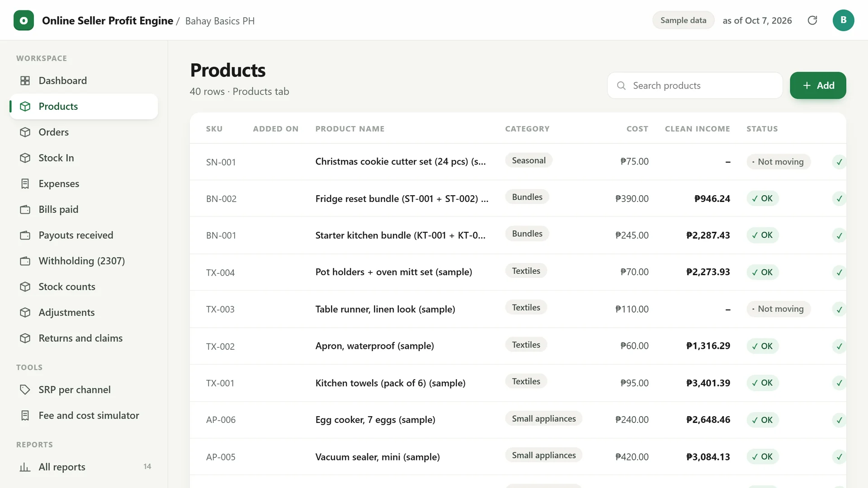
Task: Click the checkmark icon for AP-005 row
Action: pyautogui.click(x=839, y=457)
